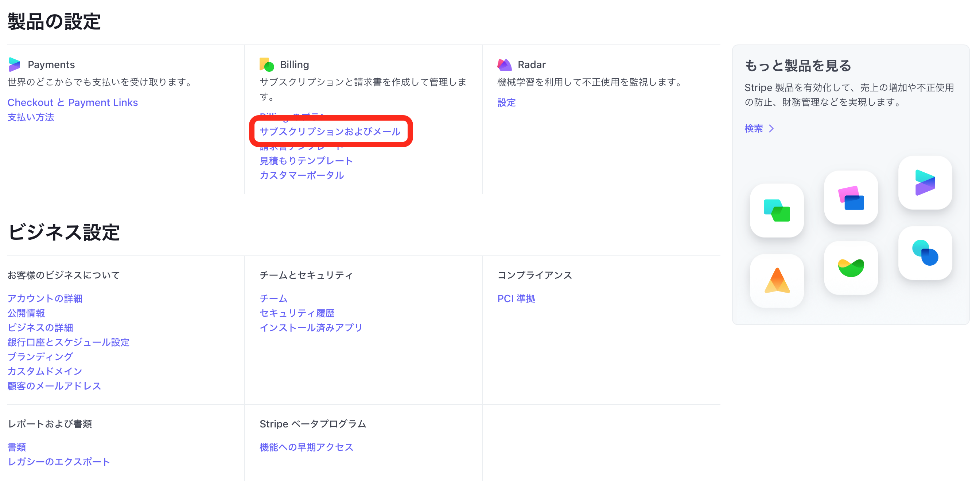Open 公開情報 link
This screenshot has height=481, width=980.
26,313
